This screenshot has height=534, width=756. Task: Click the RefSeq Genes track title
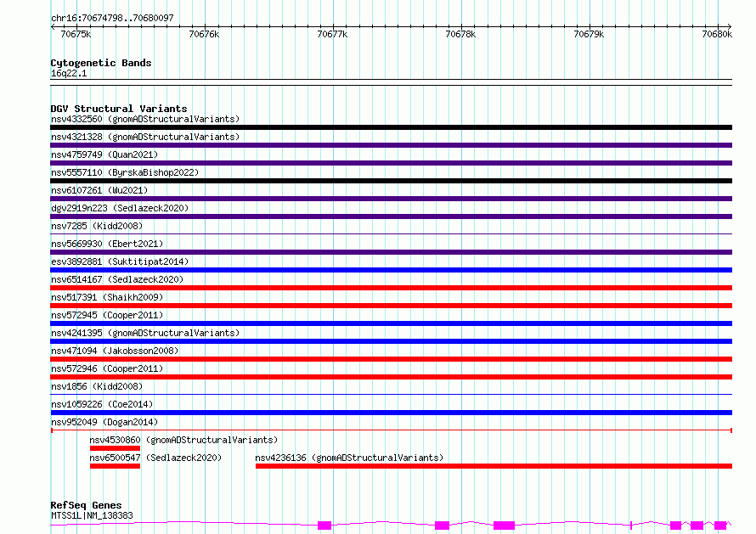(x=86, y=505)
